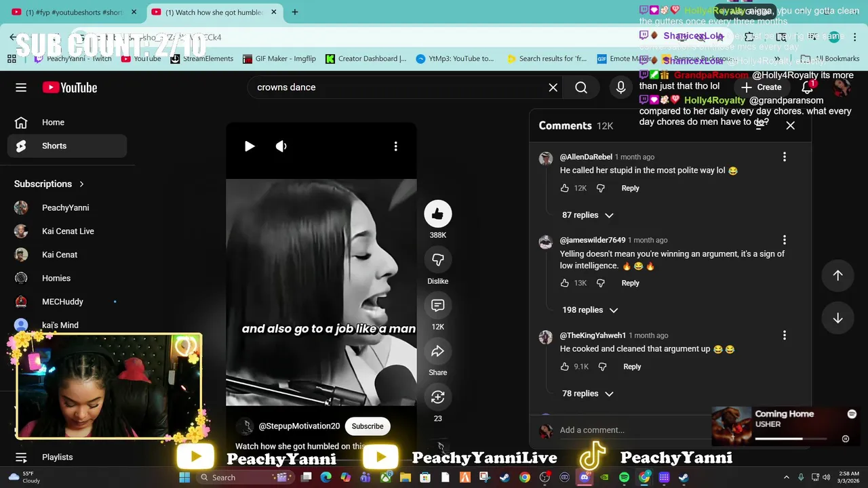This screenshot has width=868, height=488.
Task: Like the Short with 388K likes
Action: (438, 214)
